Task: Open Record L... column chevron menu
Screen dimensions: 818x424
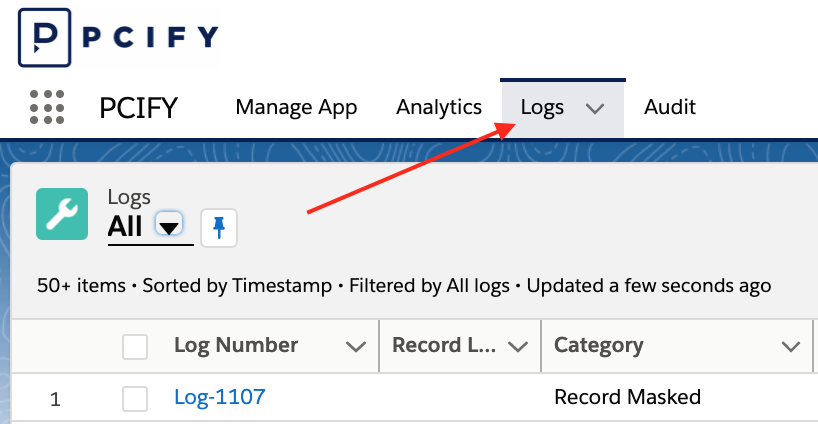Action: click(x=518, y=346)
